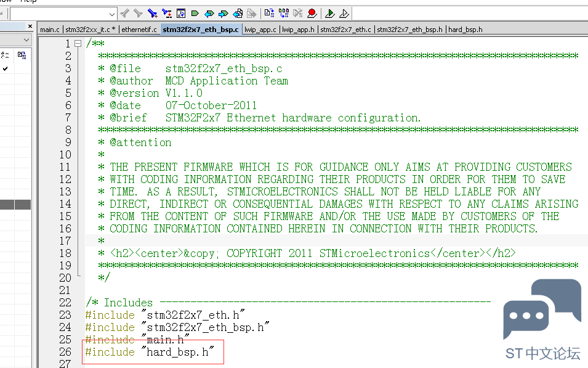Collapse the header comment fold at line 1
The image size is (588, 368).
(78, 44)
